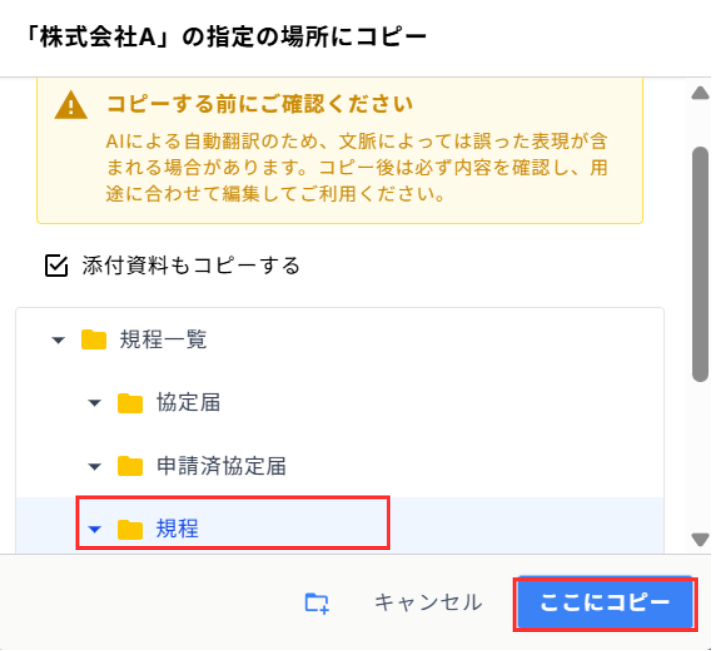The image size is (712, 651).
Task: Choose the 申請済協定届 folder name
Action: 223,466
